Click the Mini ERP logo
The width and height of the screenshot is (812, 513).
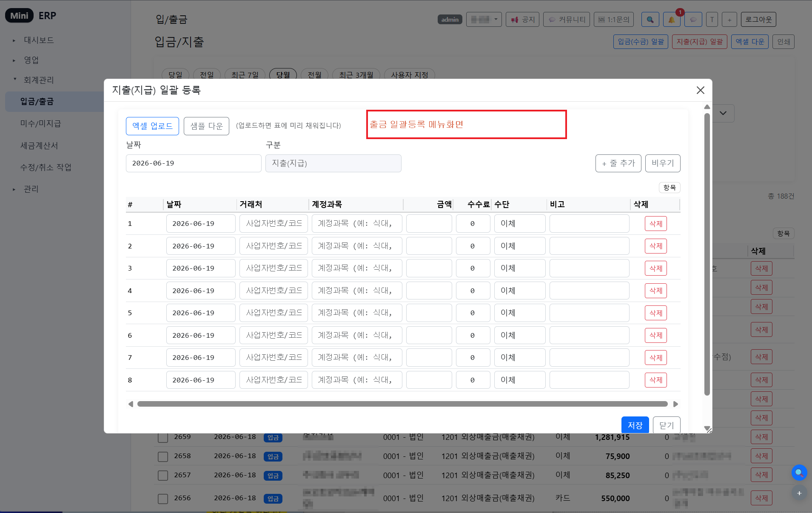pos(31,16)
